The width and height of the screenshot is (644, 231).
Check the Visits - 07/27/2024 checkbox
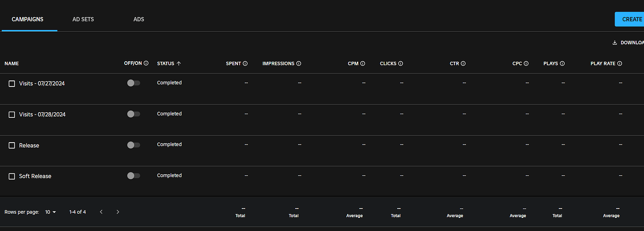point(12,83)
